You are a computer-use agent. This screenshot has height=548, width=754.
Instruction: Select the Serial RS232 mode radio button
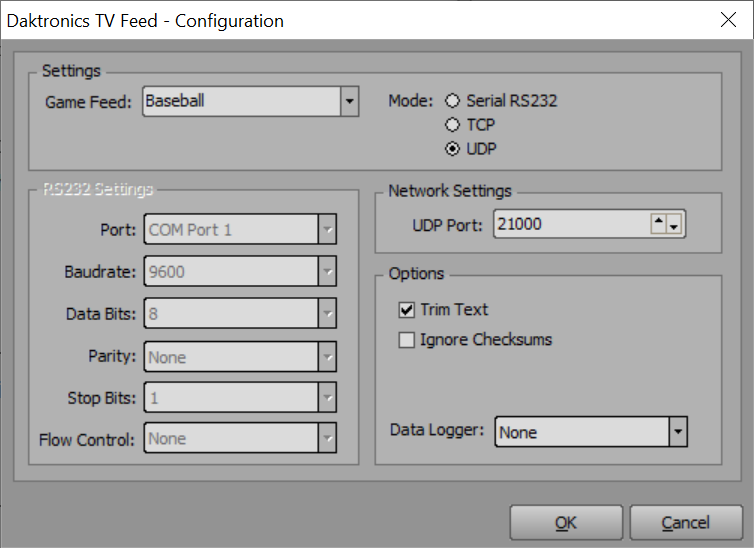452,101
